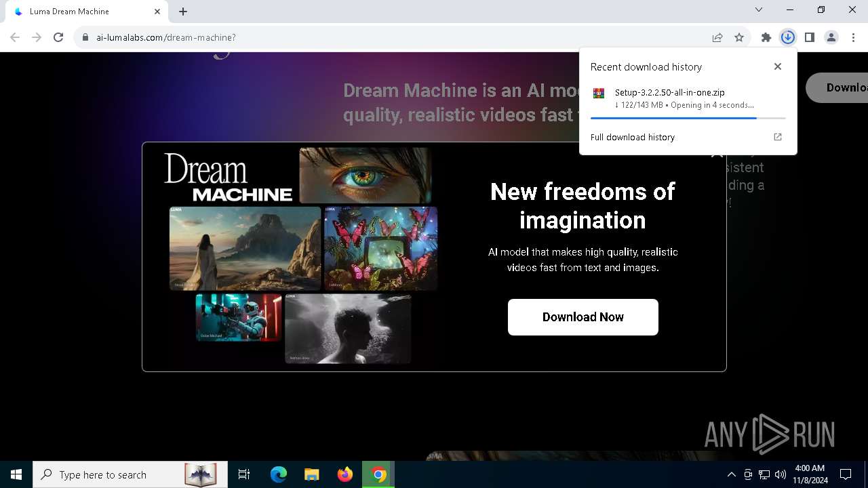Click the New freedoms of imagination heading

click(583, 205)
